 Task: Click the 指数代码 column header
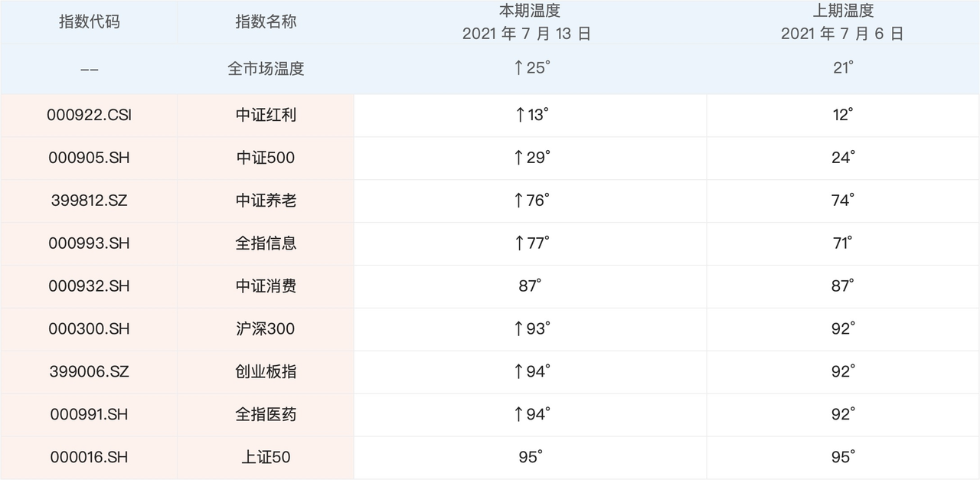(90, 21)
